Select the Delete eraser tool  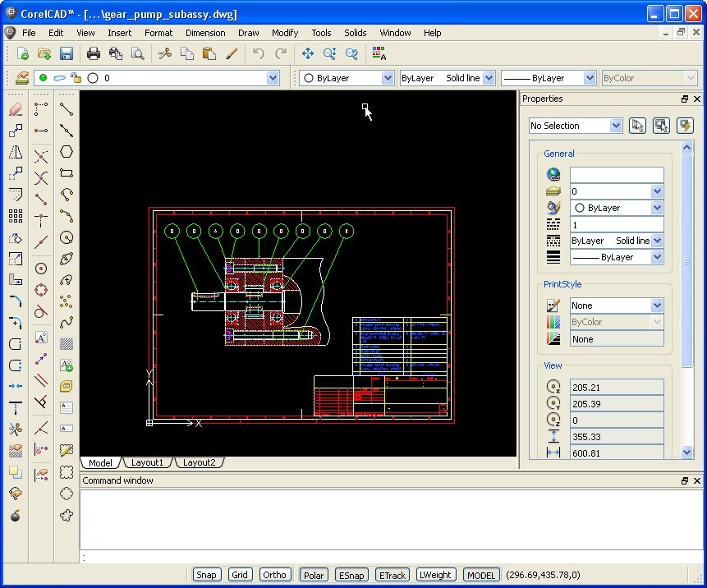16,109
